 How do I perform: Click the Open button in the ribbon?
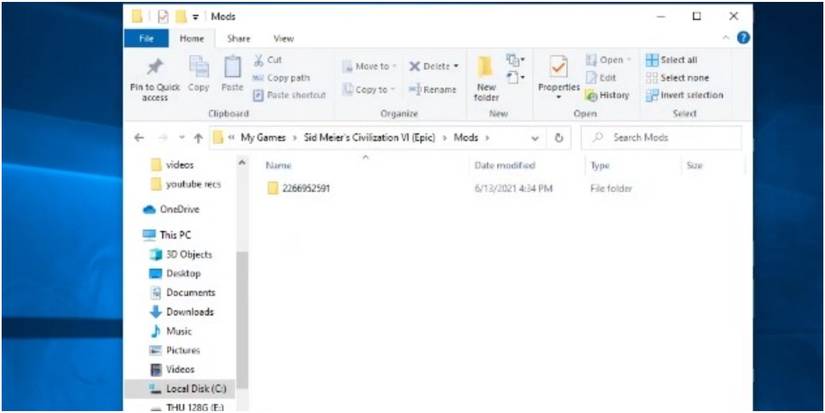coord(608,60)
